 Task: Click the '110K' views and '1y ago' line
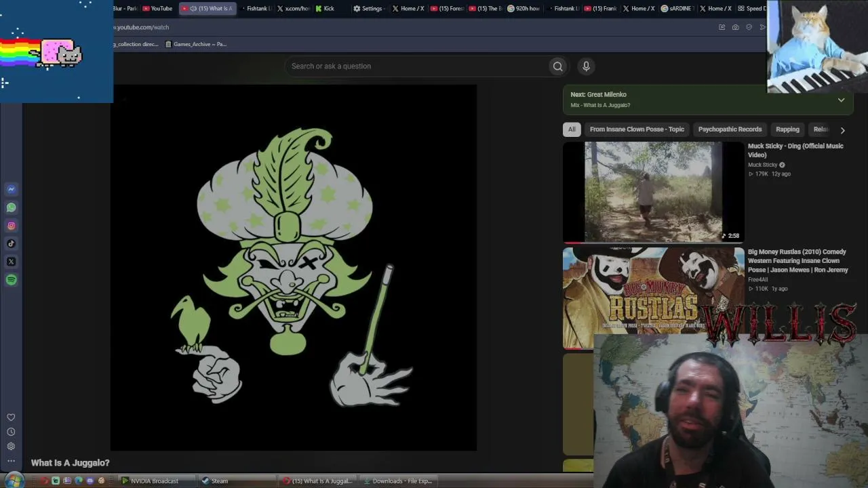point(768,289)
